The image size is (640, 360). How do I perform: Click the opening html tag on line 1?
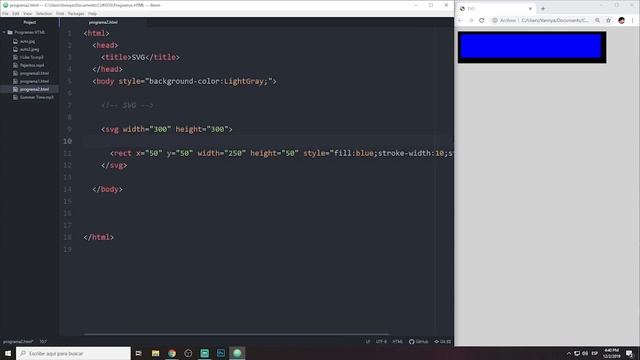click(x=96, y=33)
